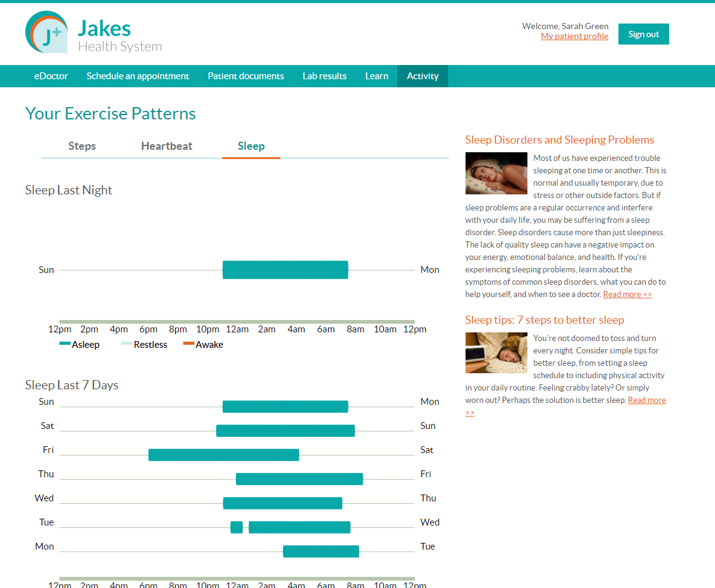Click the 10pm label on Last Night axis

(207, 329)
